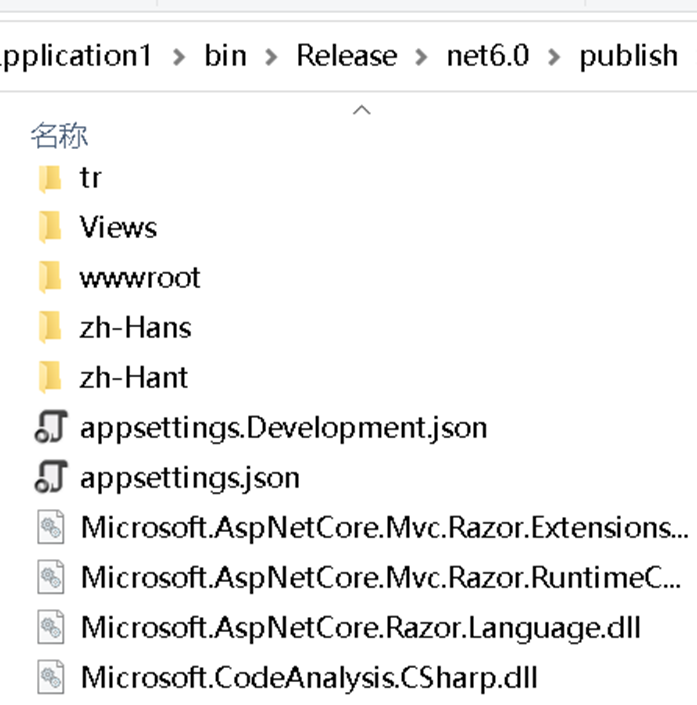Select the appsettings.json file icon
Viewport: 697px width, 705px height.
point(51,477)
